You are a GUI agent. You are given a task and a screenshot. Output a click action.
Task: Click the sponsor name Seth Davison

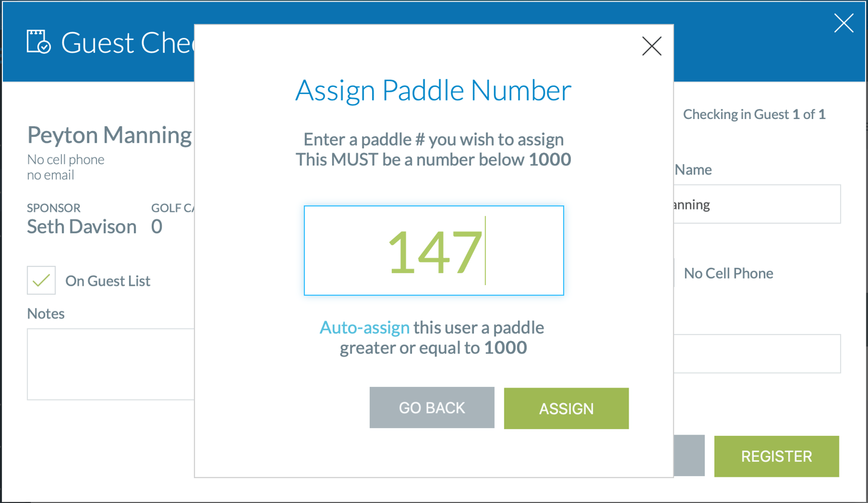82,227
